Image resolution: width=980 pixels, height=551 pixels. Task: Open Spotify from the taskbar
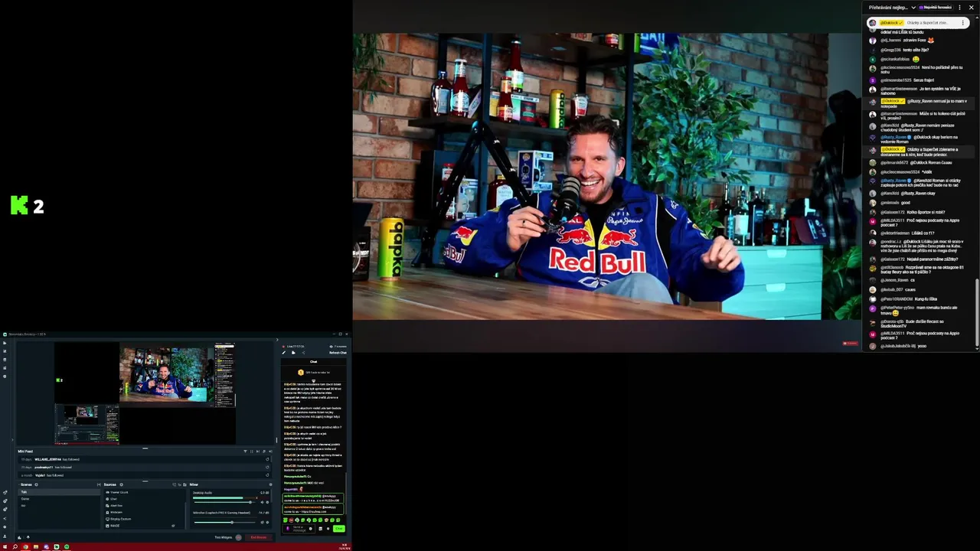click(x=67, y=547)
